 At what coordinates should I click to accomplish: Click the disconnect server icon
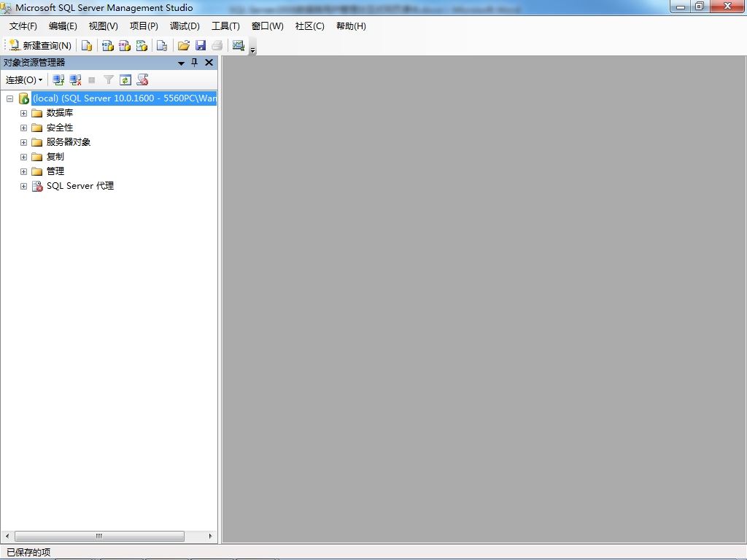(75, 80)
